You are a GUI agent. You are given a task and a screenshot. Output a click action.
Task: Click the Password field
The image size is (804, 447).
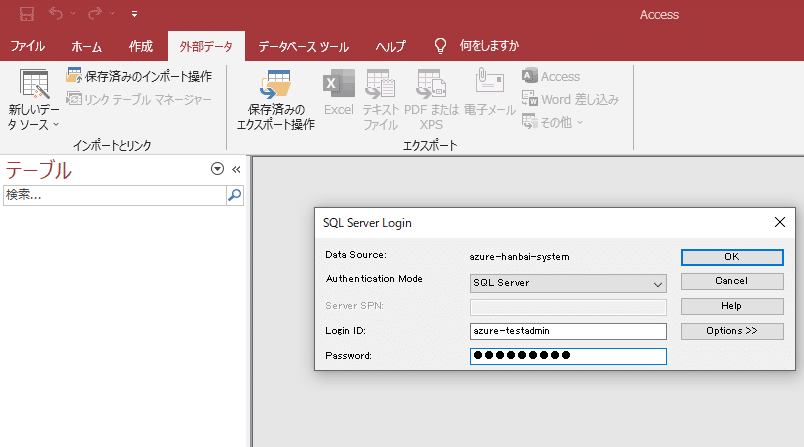[x=568, y=356]
